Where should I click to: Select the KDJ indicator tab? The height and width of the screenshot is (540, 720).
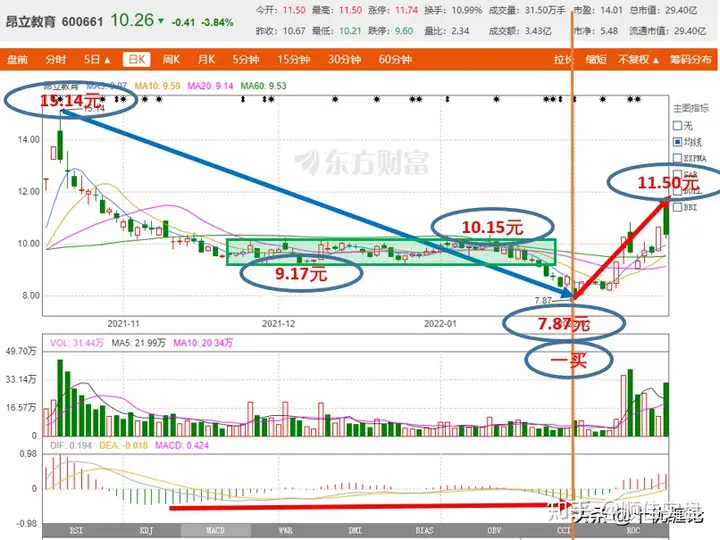(146, 530)
